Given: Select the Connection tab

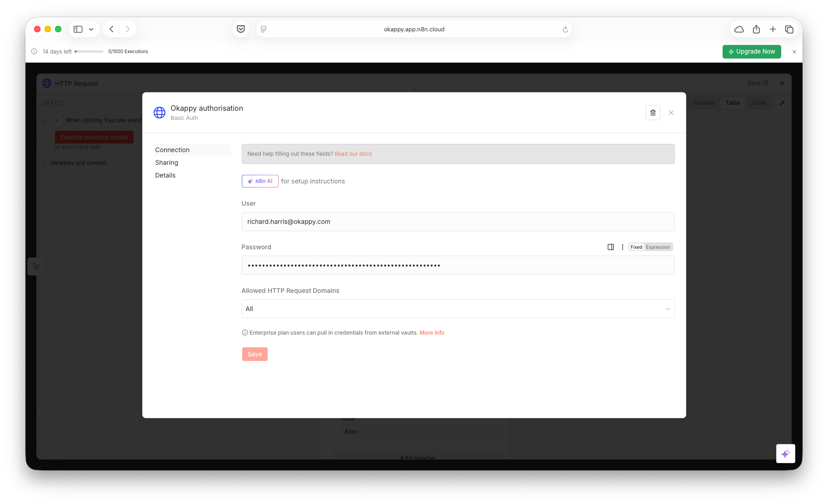Looking at the screenshot, I should point(192,150).
